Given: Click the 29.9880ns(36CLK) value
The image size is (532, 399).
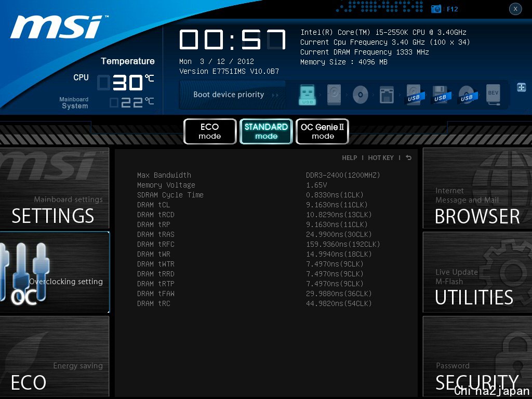Looking at the screenshot, I should pyautogui.click(x=339, y=293).
